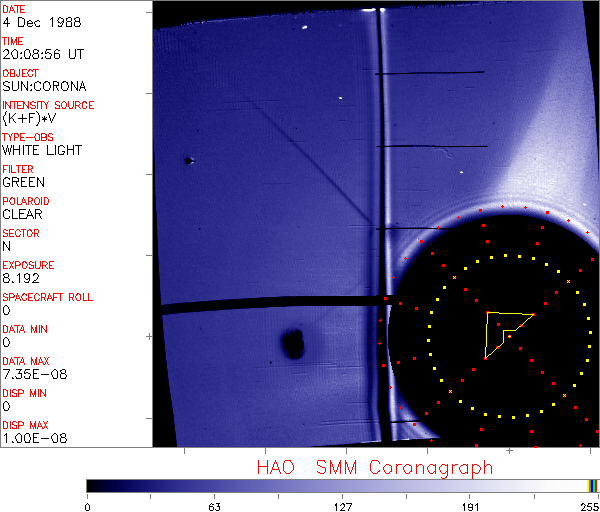Image resolution: width=600 pixels, height=512 pixels.
Task: Click the "POLAROID" label
Action: (x=26, y=201)
